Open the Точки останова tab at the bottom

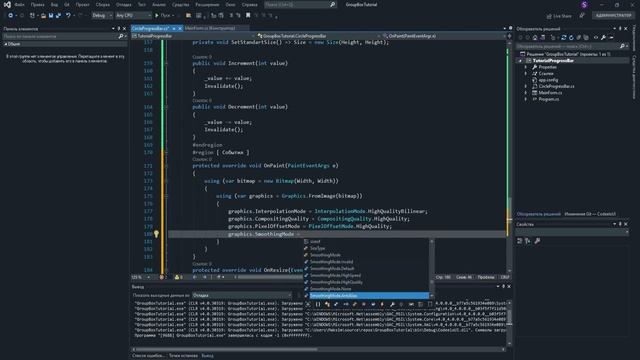(x=183, y=356)
